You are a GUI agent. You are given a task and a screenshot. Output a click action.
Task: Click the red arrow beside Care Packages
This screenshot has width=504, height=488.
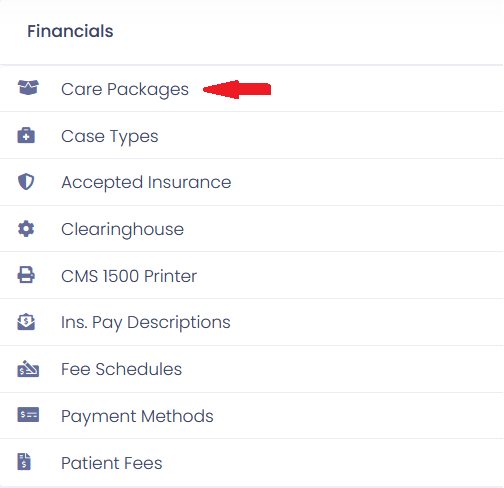tap(237, 89)
